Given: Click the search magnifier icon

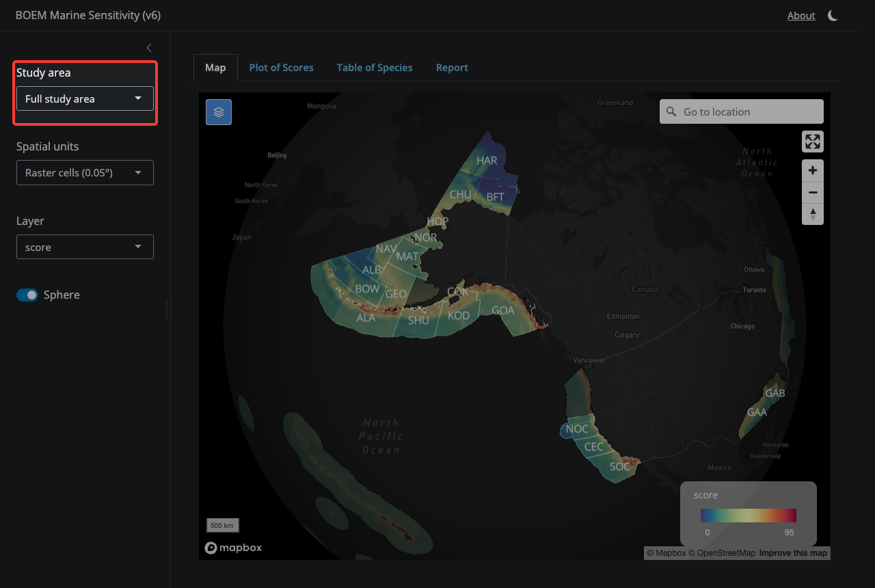Looking at the screenshot, I should [x=671, y=111].
